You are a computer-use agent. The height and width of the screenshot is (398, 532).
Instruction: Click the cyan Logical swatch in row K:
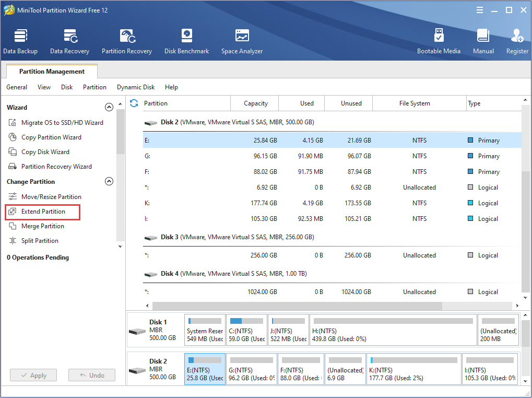tap(470, 203)
